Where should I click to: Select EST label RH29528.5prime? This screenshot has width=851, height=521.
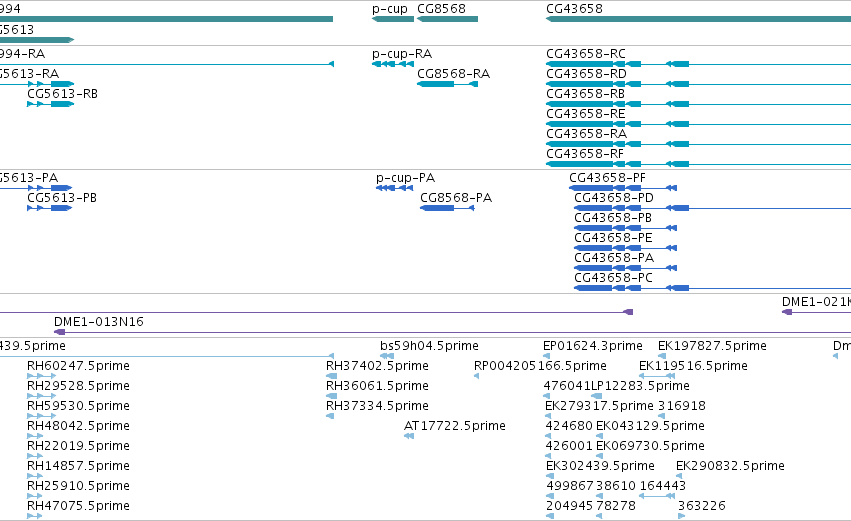78,386
